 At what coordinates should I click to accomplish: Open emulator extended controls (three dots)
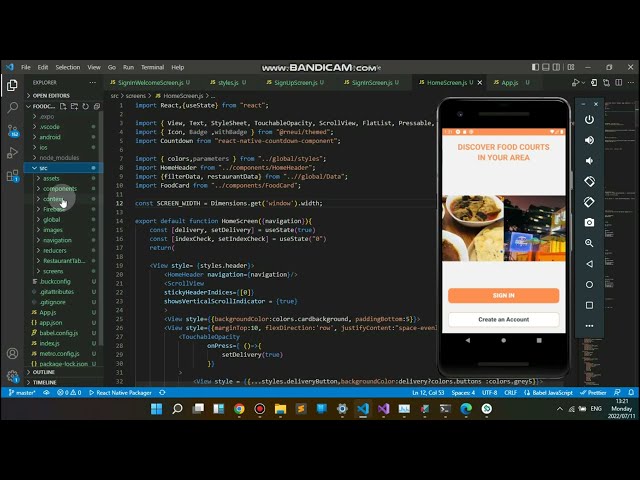(x=589, y=326)
